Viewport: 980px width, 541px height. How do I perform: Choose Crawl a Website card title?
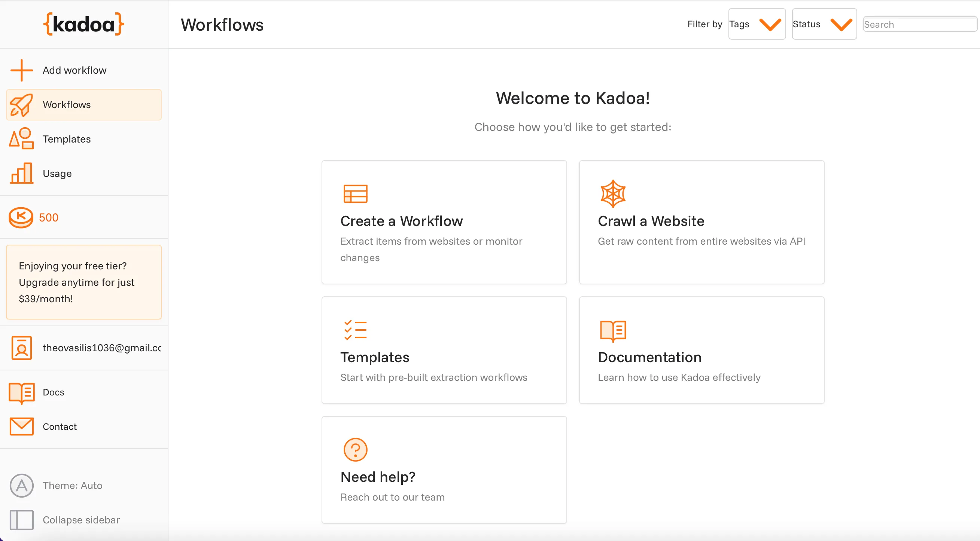651,221
